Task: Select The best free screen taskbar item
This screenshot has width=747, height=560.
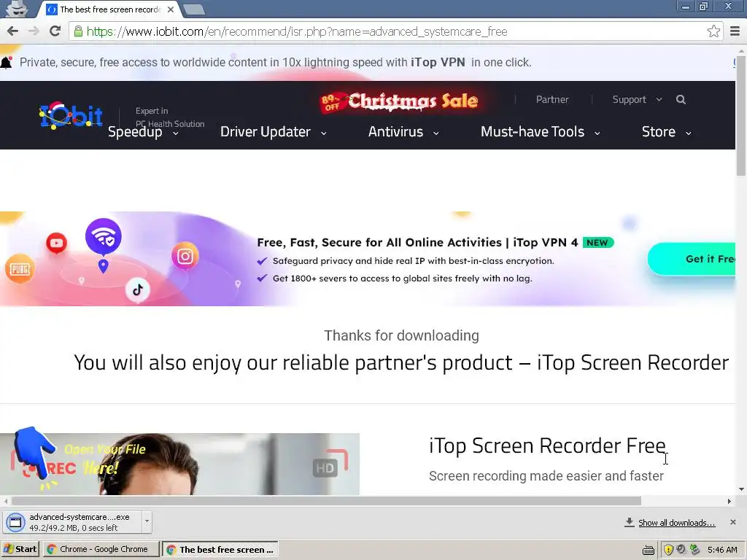Action: coord(220,549)
